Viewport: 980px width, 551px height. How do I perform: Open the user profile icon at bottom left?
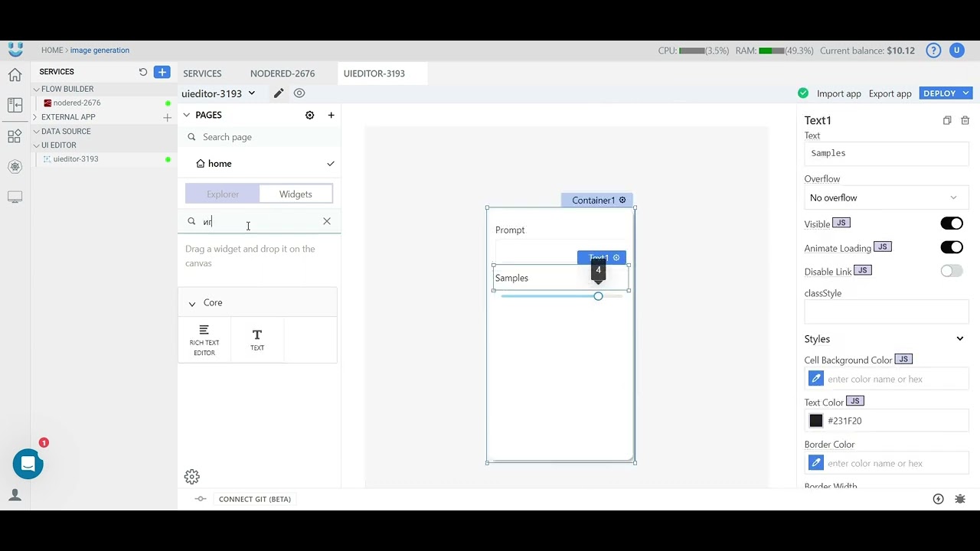tap(15, 495)
